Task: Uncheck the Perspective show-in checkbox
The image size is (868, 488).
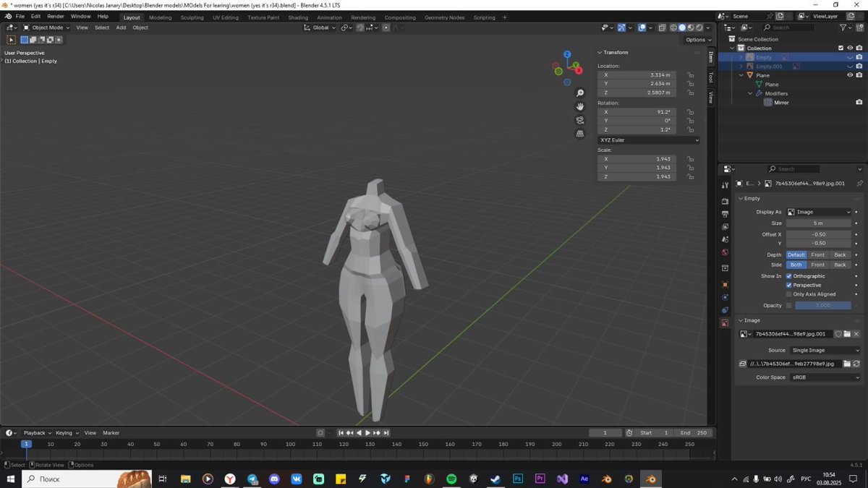Action: coord(789,285)
